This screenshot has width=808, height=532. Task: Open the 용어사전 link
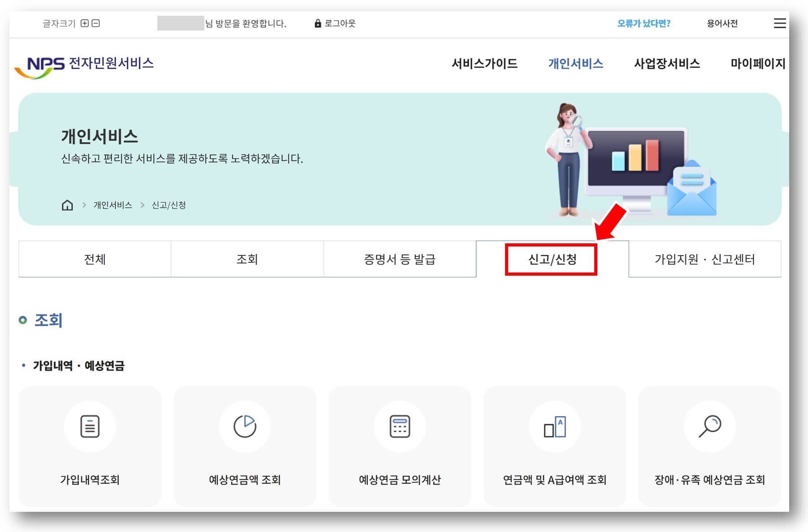[722, 23]
